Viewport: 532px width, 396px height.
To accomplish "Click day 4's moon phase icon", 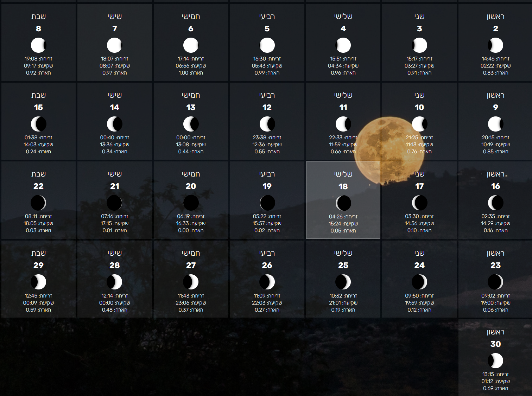I will coord(343,45).
